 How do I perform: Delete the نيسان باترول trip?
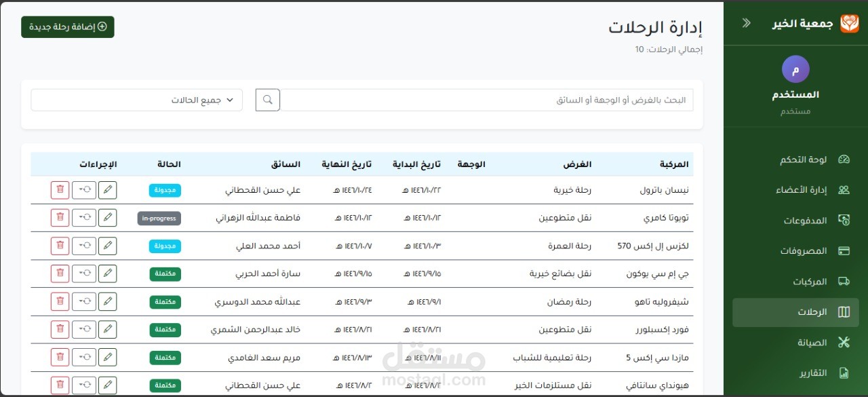tap(60, 190)
